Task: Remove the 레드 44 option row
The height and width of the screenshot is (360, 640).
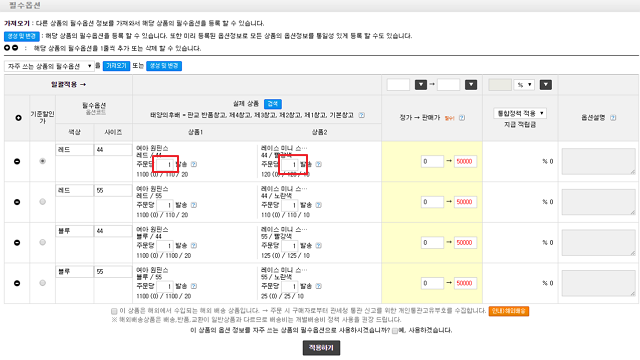Action: (x=17, y=161)
